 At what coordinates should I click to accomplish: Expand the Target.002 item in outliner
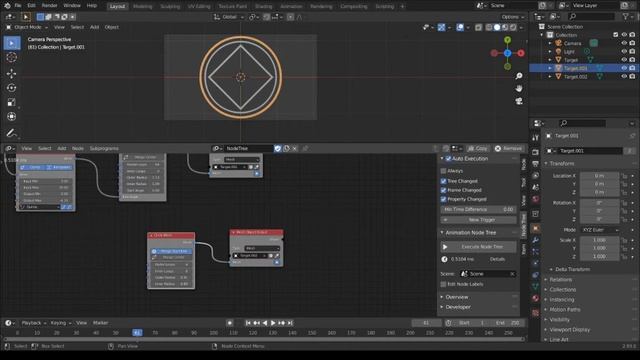coord(550,77)
